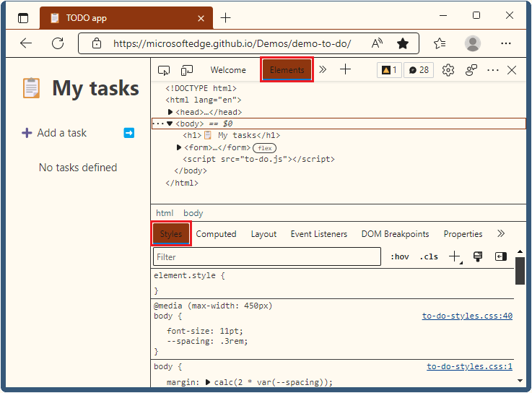Submit task with blue arrow button

coord(129,133)
